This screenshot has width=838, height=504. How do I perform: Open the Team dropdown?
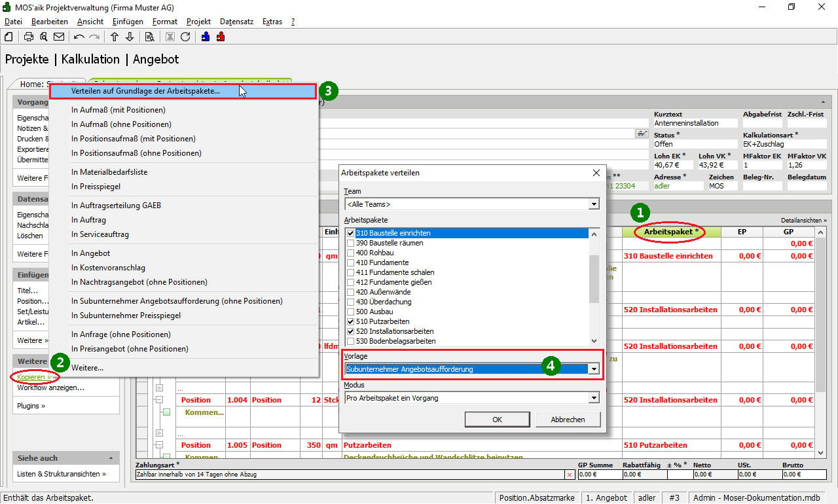(594, 204)
